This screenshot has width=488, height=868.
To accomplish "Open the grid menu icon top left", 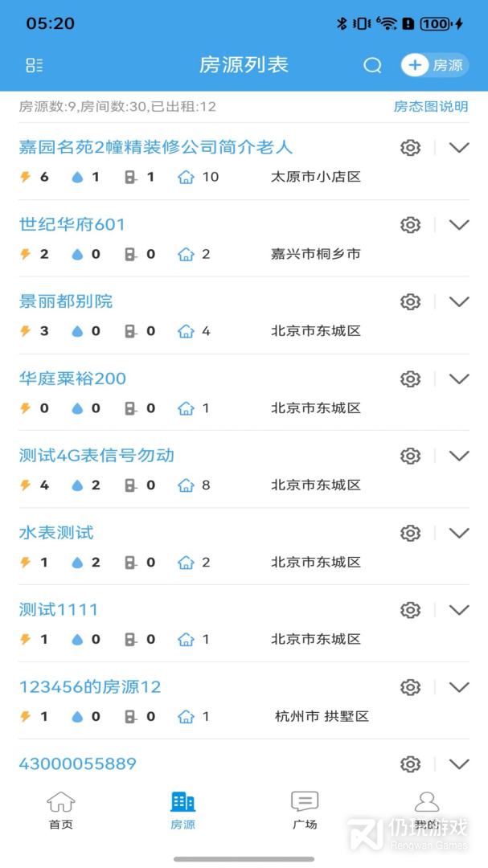I will click(x=34, y=65).
